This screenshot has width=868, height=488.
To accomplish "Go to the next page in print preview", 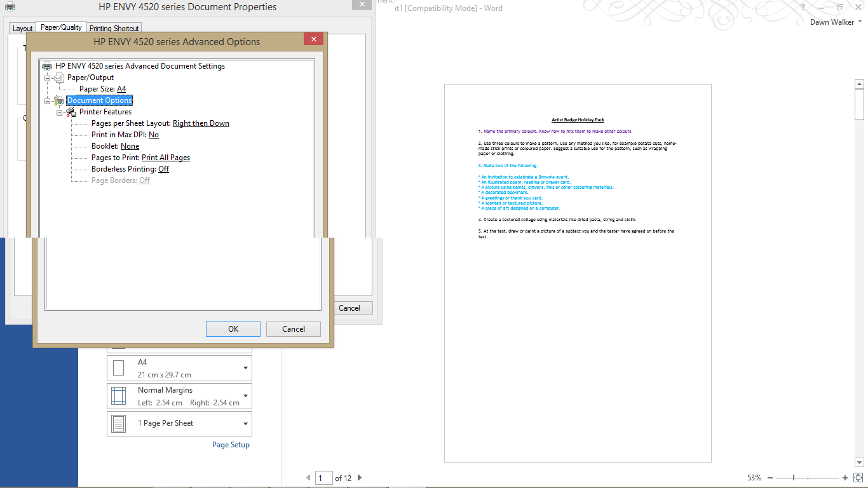I will click(x=360, y=477).
